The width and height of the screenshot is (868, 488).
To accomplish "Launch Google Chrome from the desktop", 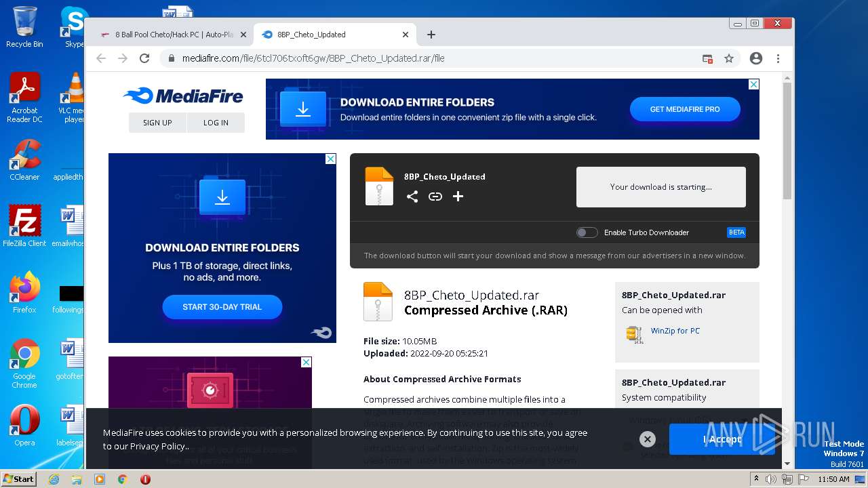I will (24, 364).
